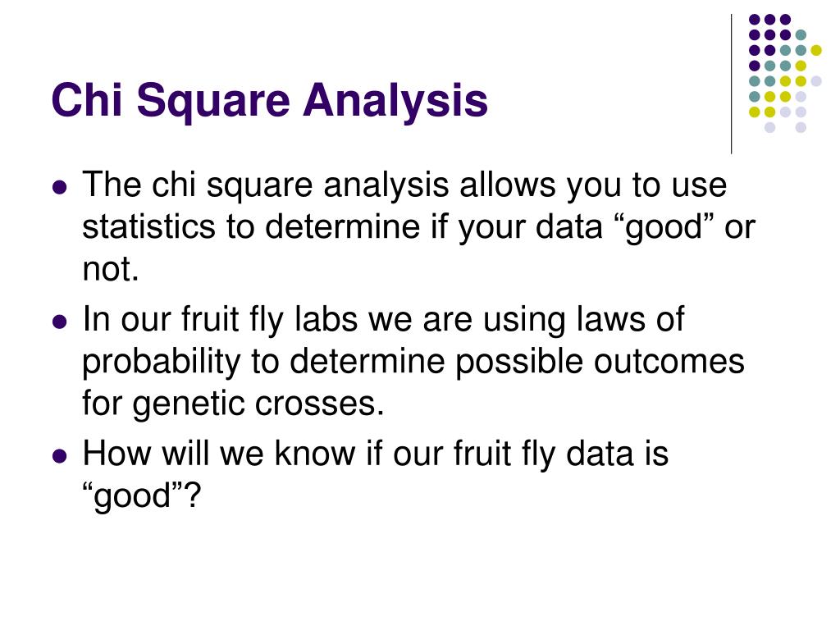Click the bullet marker before "The chi square"
The height and width of the screenshot is (630, 840).
60,187
